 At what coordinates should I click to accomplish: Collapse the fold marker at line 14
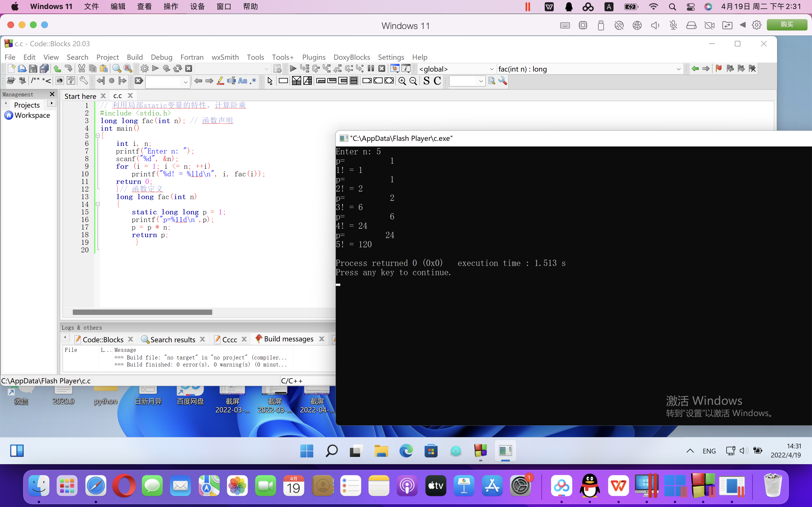click(x=98, y=204)
